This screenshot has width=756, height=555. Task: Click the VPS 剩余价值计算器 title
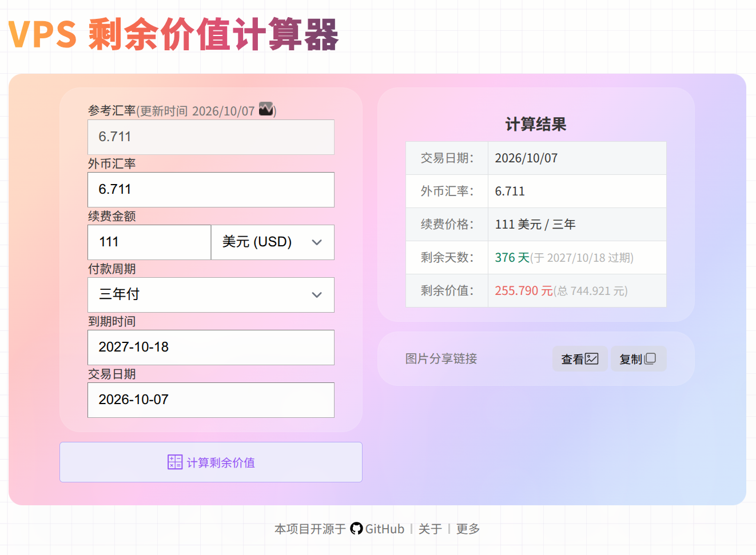[173, 34]
